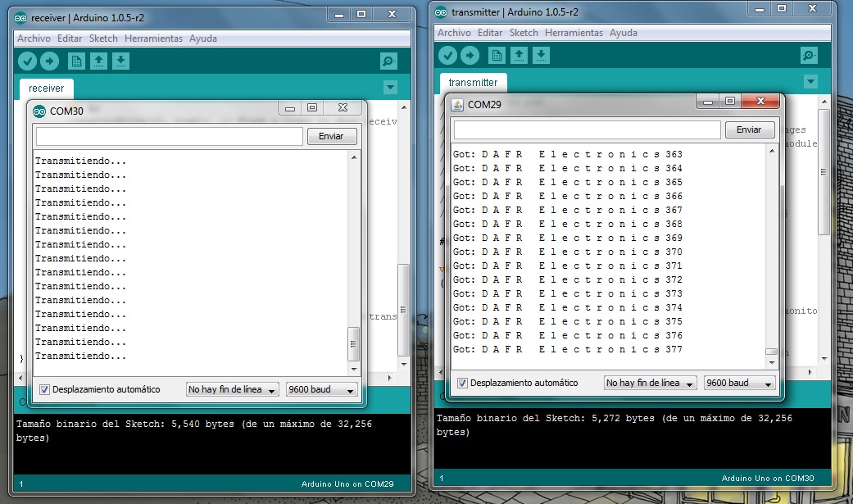Viewport: 853px width, 504px height.
Task: Click COM29 output scroll down arrow
Action: 771,362
